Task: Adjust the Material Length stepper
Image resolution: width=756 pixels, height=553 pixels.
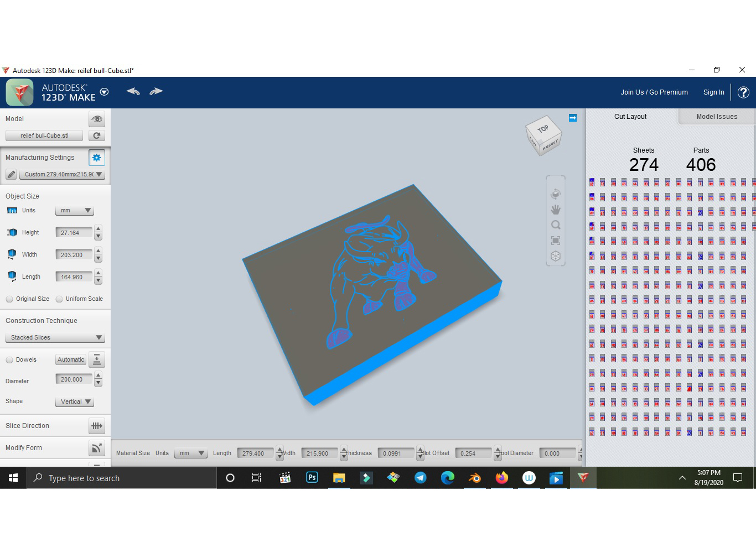Action: 279,453
